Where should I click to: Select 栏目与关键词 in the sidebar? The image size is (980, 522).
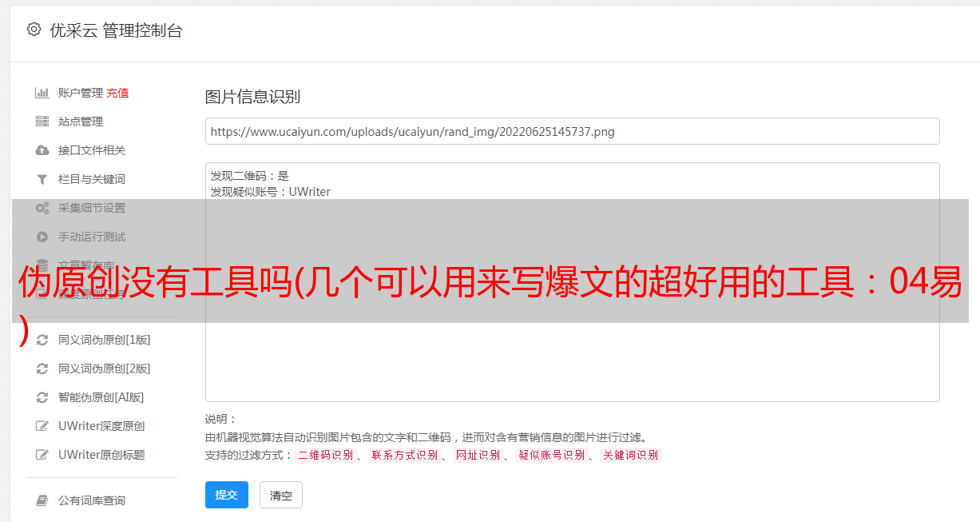[92, 179]
